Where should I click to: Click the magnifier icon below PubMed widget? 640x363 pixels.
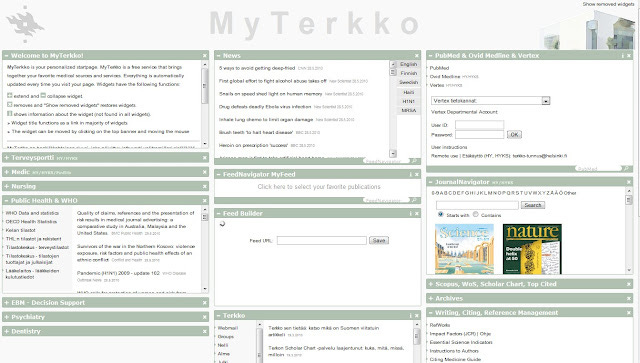point(626,168)
